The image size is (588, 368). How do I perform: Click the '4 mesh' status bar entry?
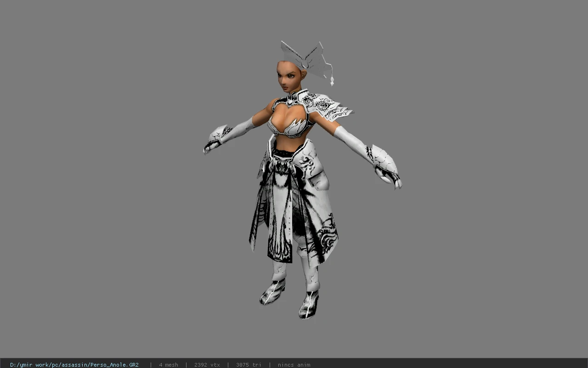coord(168,365)
